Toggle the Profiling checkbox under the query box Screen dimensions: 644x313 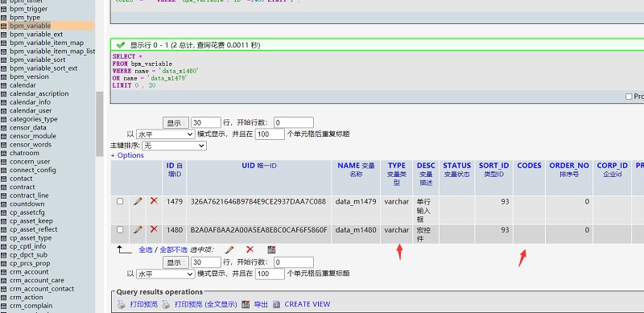[629, 97]
